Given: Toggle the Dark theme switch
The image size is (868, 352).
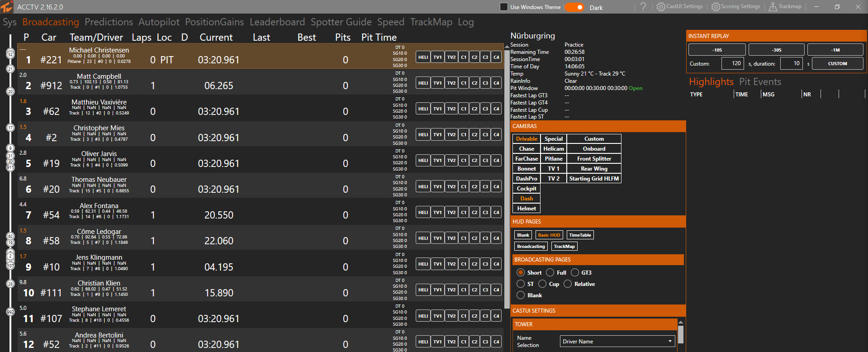Looking at the screenshot, I should pos(574,7).
